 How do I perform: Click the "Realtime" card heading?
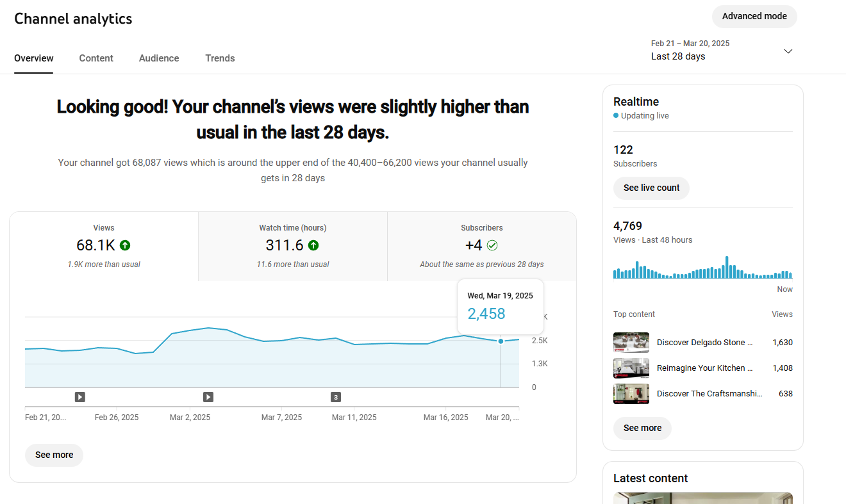coord(636,102)
